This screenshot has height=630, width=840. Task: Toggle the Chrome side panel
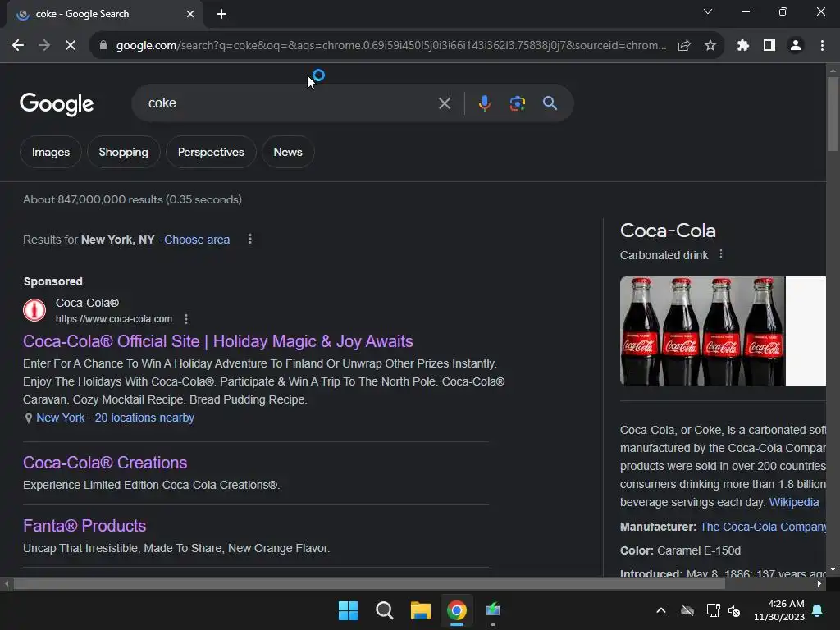(x=769, y=46)
